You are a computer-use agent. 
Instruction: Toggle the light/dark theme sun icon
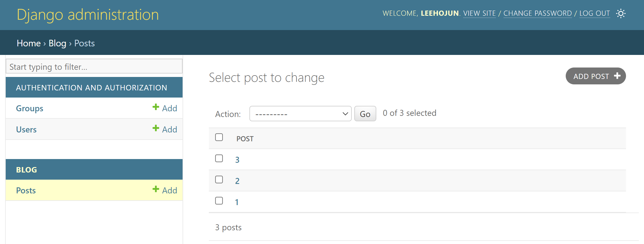pos(621,13)
